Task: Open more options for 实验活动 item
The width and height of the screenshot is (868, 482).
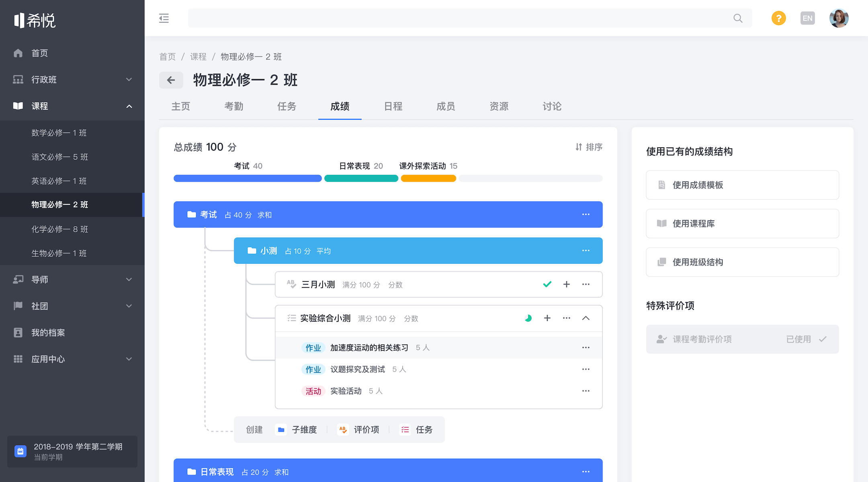Action: click(x=586, y=391)
